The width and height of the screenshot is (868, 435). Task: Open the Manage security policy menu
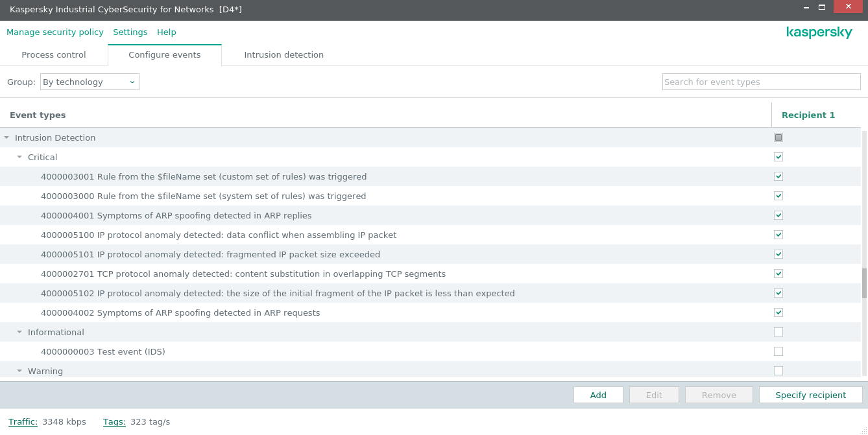coord(55,32)
